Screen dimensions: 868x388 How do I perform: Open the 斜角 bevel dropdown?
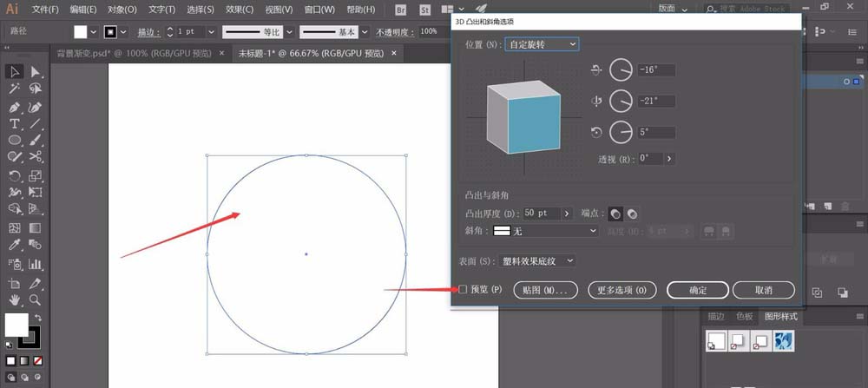546,231
